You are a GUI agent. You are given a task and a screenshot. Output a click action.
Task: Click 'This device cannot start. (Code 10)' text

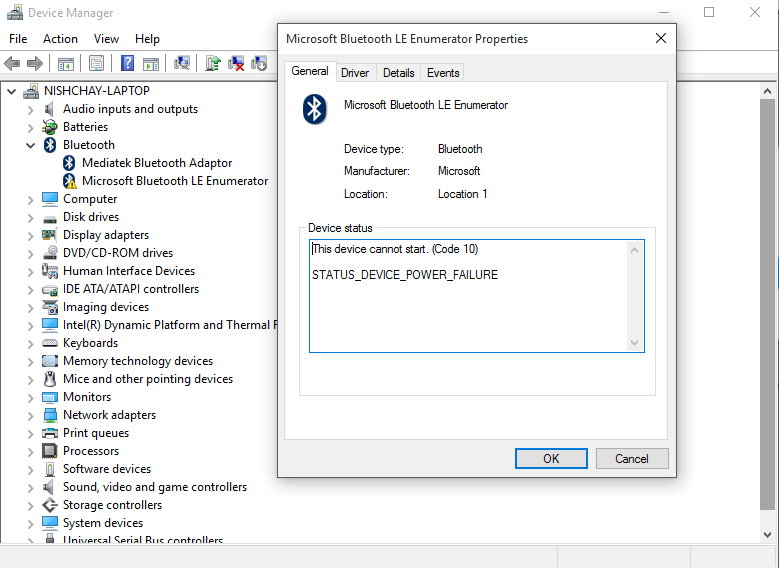point(395,249)
